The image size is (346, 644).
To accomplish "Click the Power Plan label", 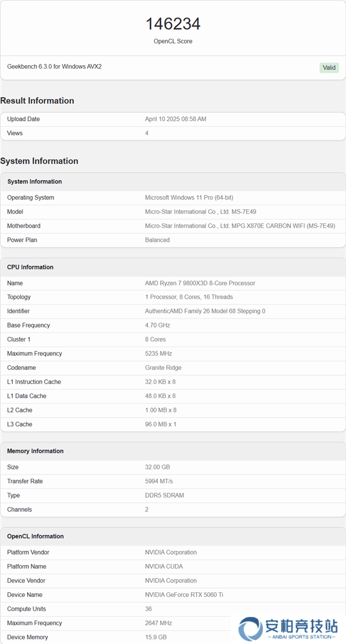I will (x=22, y=240).
